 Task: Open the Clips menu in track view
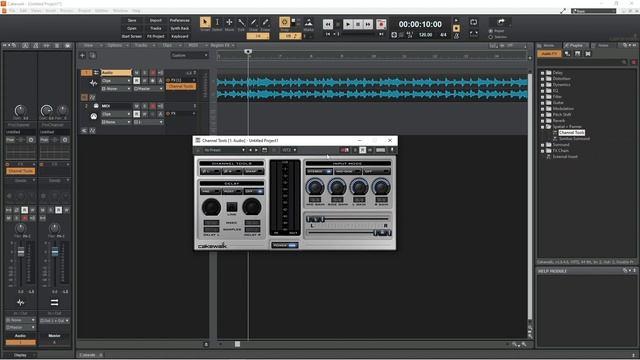click(167, 45)
